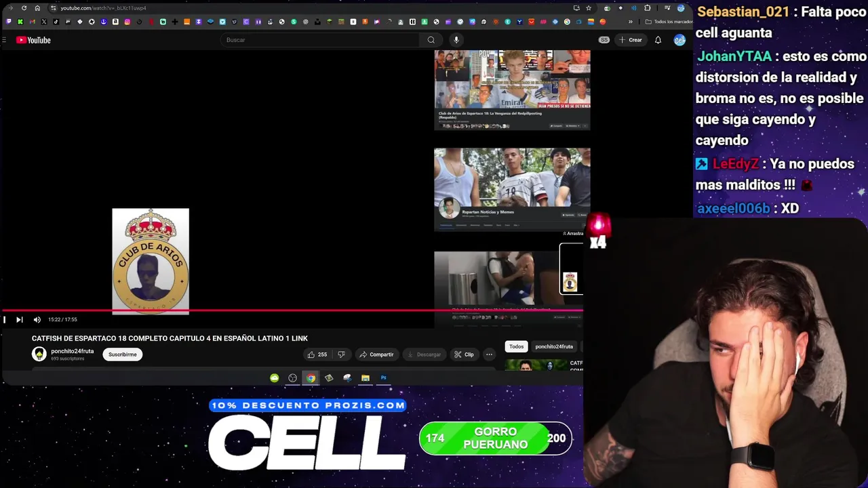868x488 pixels.
Task: Click the YouTube logo
Action: (x=33, y=40)
